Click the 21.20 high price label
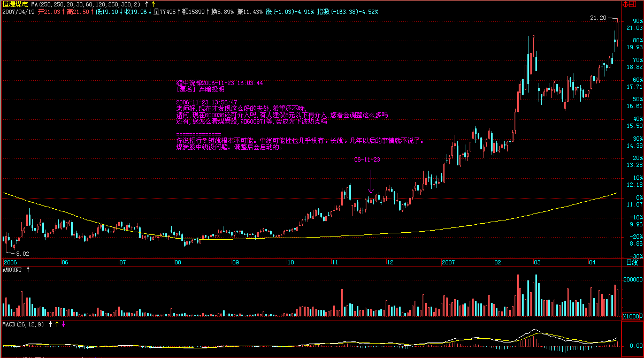 coord(598,18)
